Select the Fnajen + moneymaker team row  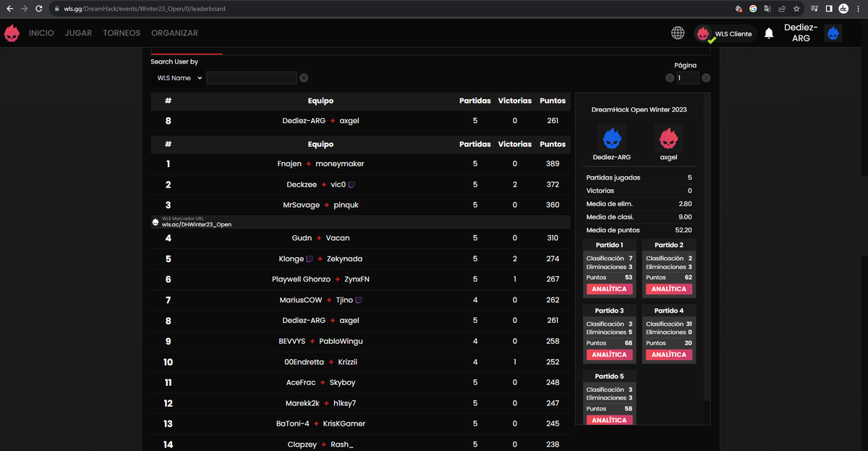tap(360, 164)
